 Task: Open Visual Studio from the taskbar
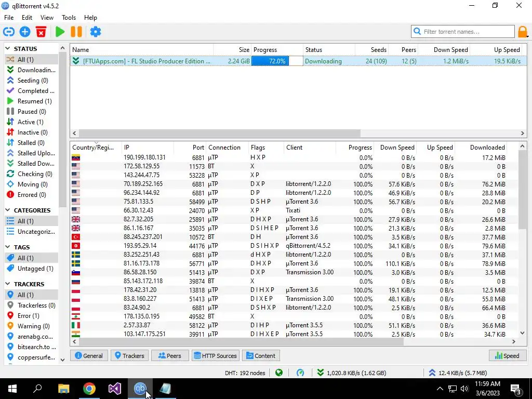click(x=115, y=389)
